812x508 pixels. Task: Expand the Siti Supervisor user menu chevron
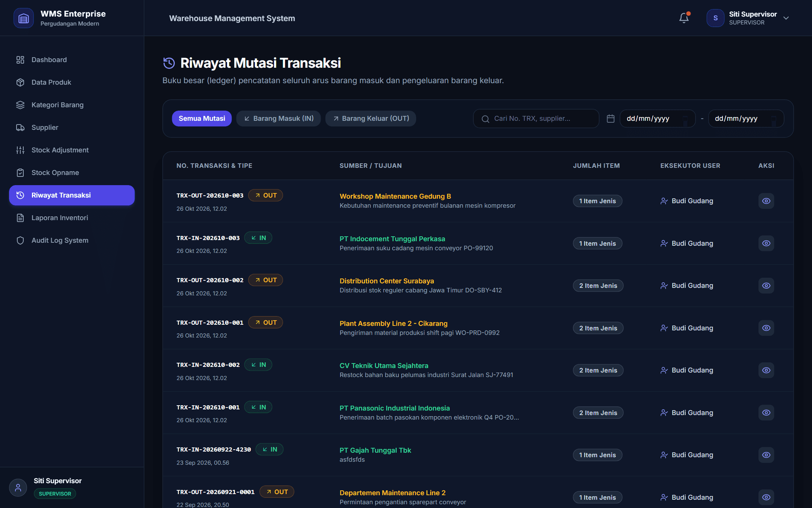tap(786, 18)
